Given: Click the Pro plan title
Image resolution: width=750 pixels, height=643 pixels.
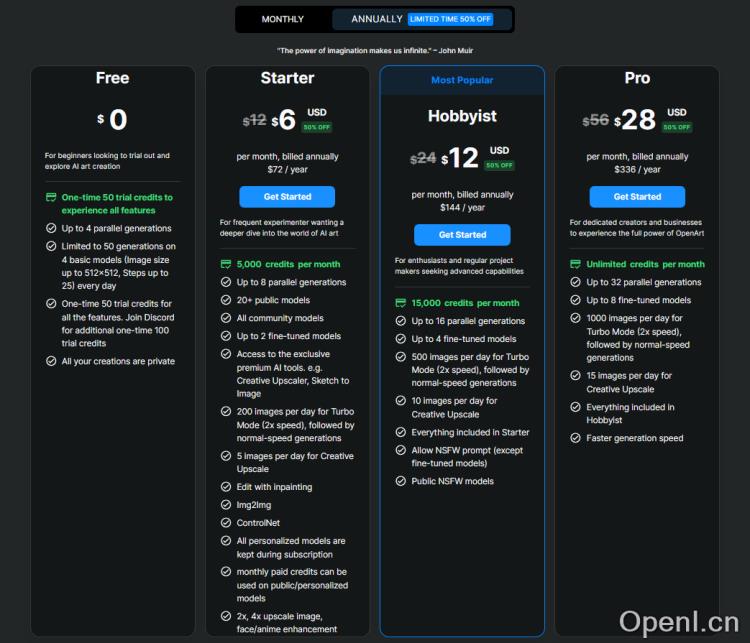Looking at the screenshot, I should [637, 78].
